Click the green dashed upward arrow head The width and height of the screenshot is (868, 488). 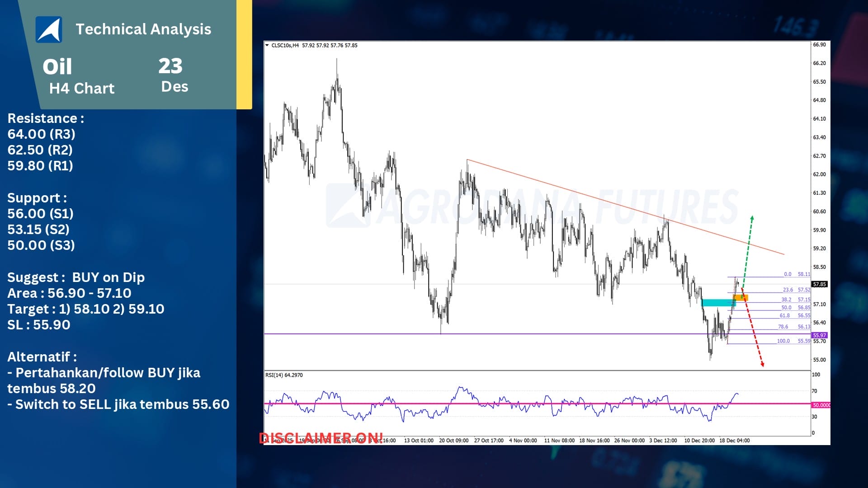752,218
